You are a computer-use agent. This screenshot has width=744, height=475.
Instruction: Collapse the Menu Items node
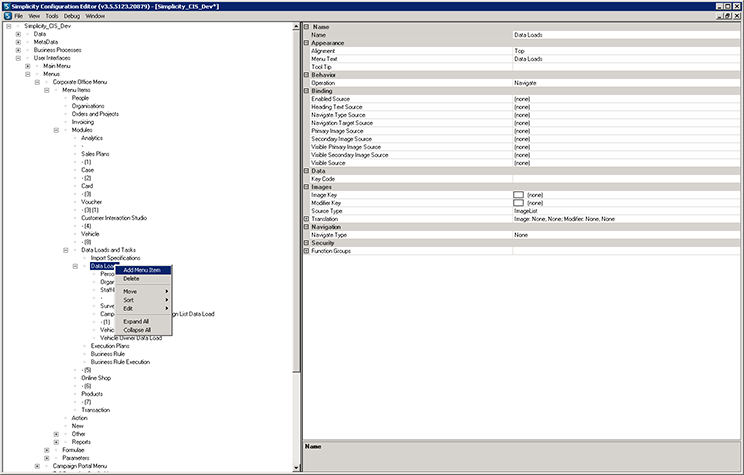[46, 90]
